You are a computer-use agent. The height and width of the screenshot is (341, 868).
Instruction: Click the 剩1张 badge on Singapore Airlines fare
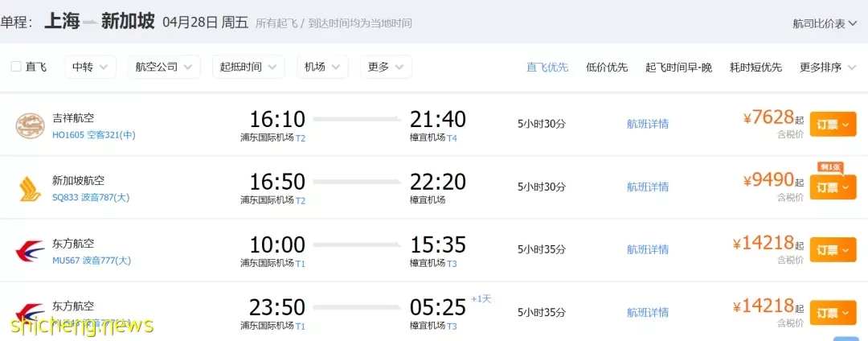point(829,166)
